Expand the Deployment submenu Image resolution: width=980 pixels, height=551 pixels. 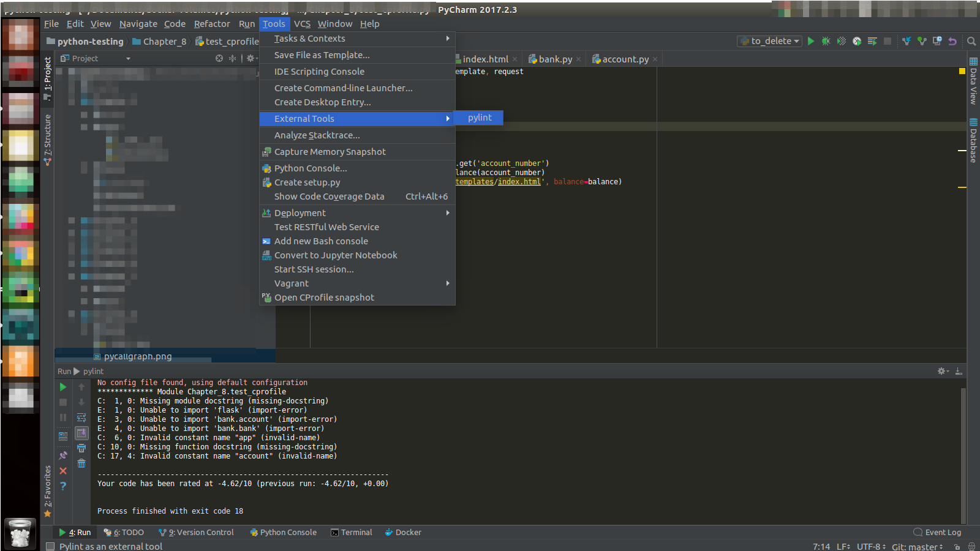pos(357,213)
